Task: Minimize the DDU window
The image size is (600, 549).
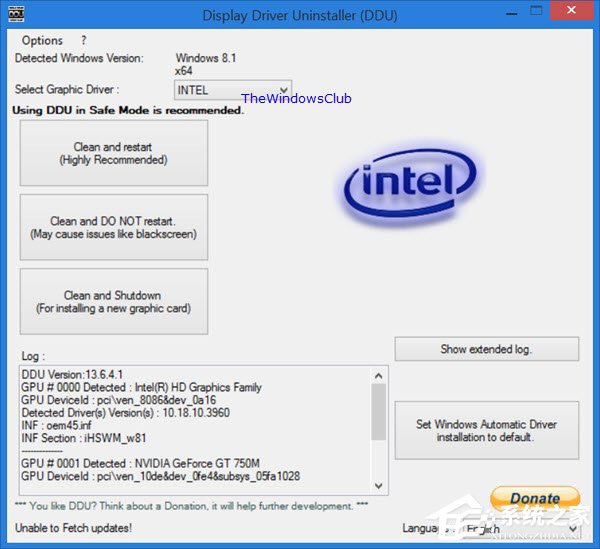Action: [x=512, y=12]
